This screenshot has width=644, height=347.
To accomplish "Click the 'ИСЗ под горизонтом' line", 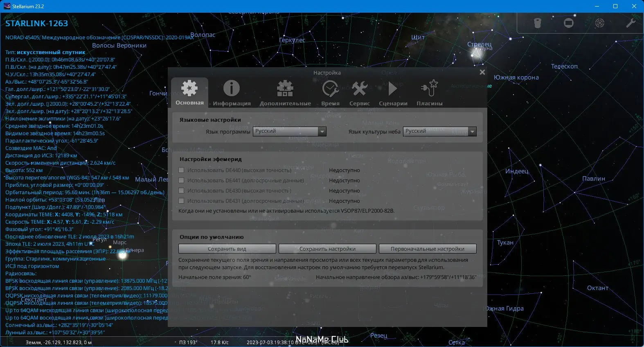I will pyautogui.click(x=32, y=266).
